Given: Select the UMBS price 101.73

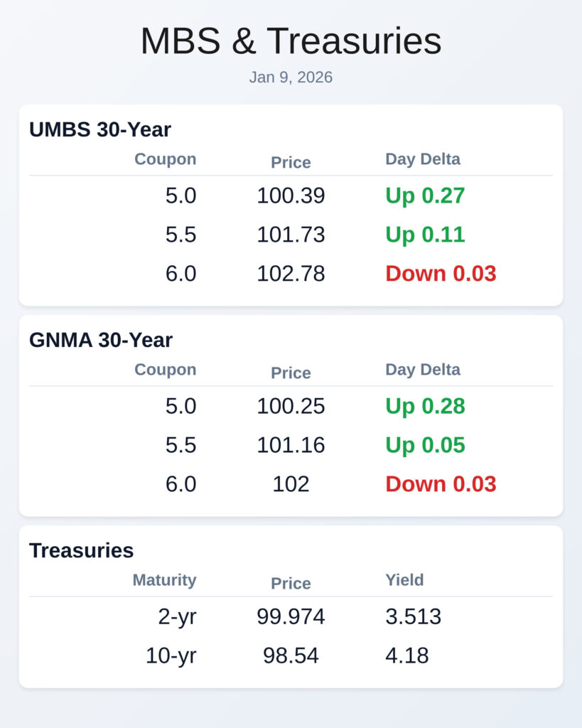Looking at the screenshot, I should click(x=291, y=235).
